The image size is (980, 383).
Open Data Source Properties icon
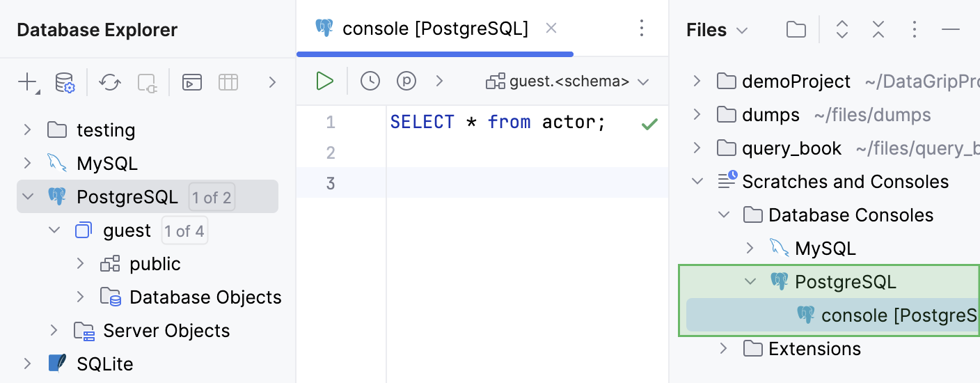click(x=65, y=83)
